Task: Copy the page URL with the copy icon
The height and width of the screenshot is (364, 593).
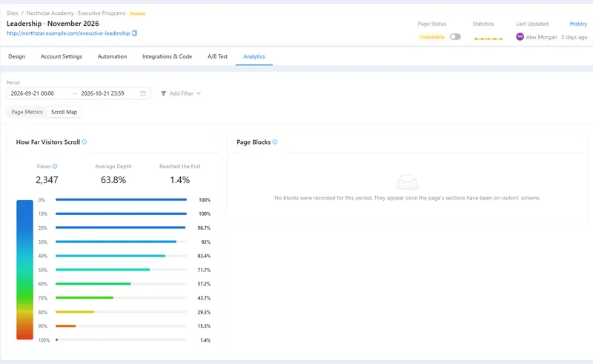Action: coord(134,33)
